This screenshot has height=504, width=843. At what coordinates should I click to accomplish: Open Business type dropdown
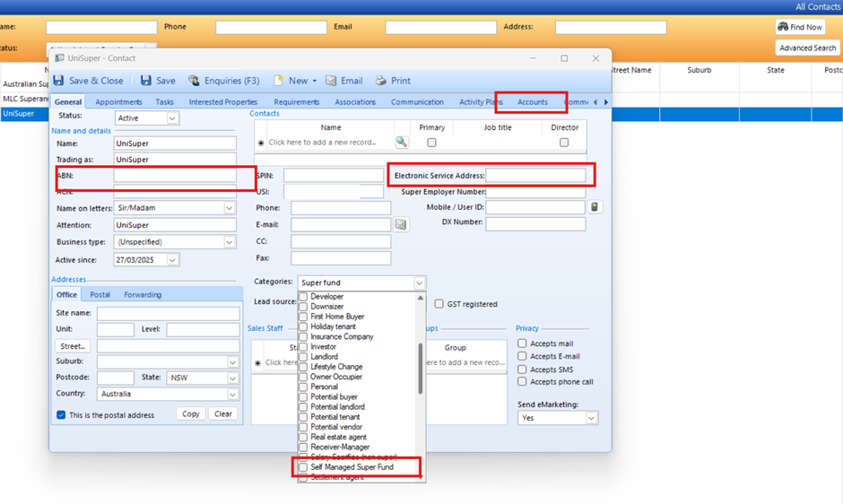tap(230, 242)
